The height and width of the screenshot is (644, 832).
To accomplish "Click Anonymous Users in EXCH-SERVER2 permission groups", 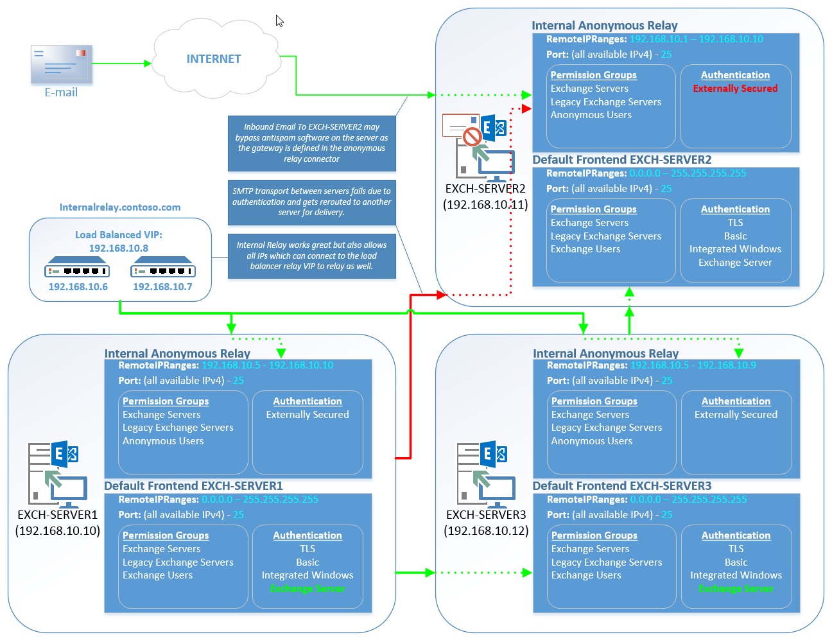I will pyautogui.click(x=590, y=114).
